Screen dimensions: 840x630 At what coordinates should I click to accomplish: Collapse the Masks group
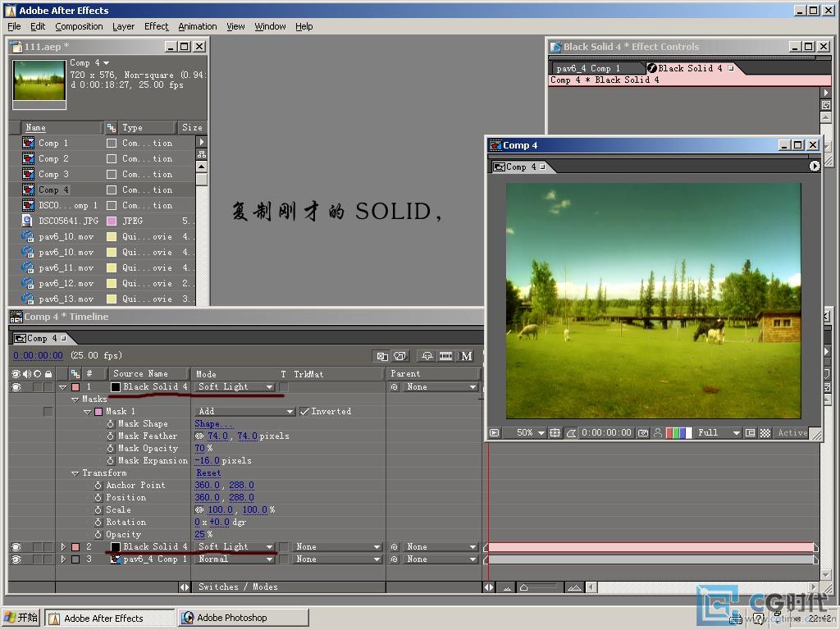(x=75, y=399)
